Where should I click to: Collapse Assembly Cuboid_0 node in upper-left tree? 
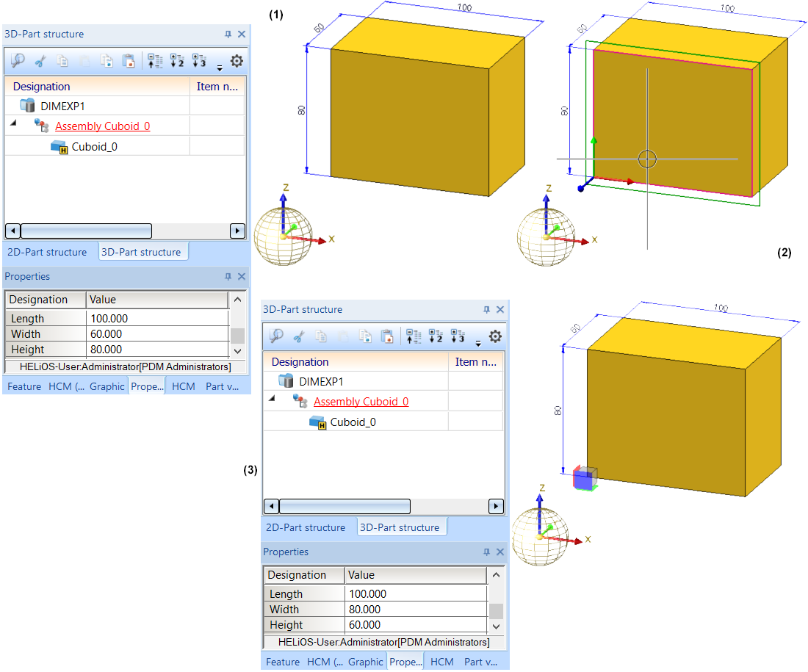tap(13, 123)
